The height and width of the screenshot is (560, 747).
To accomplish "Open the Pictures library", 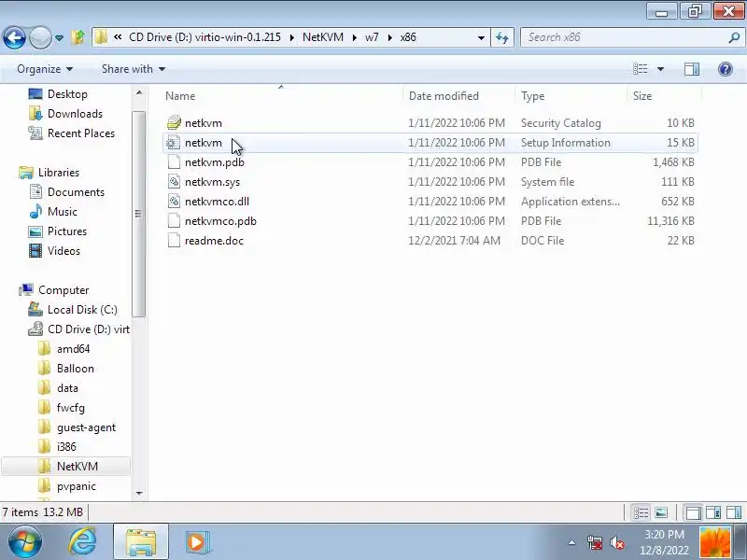I will click(x=66, y=231).
